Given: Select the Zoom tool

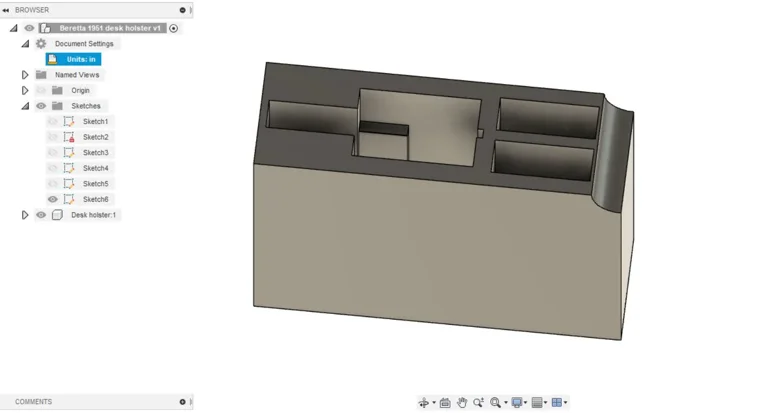Looking at the screenshot, I should (479, 402).
